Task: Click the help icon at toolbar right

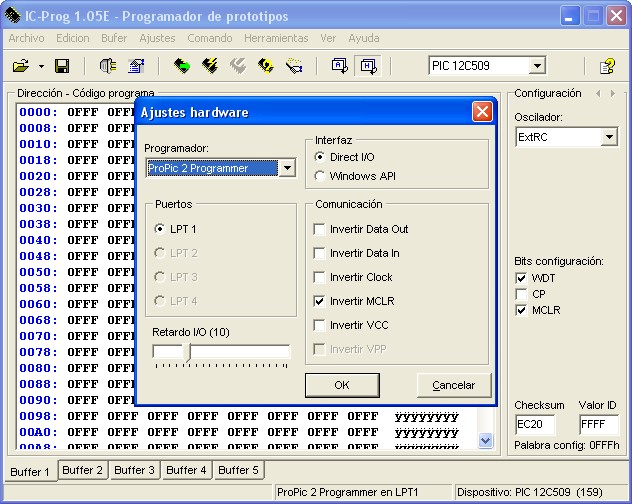Action: tap(606, 66)
